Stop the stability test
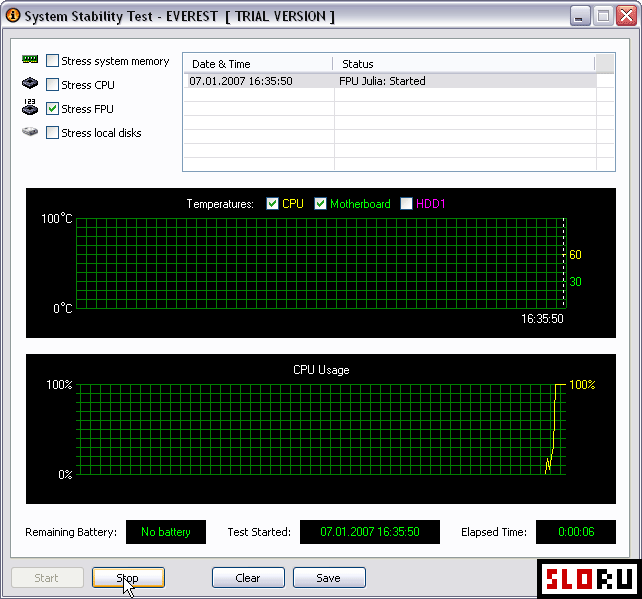The width and height of the screenshot is (642, 599). [129, 578]
